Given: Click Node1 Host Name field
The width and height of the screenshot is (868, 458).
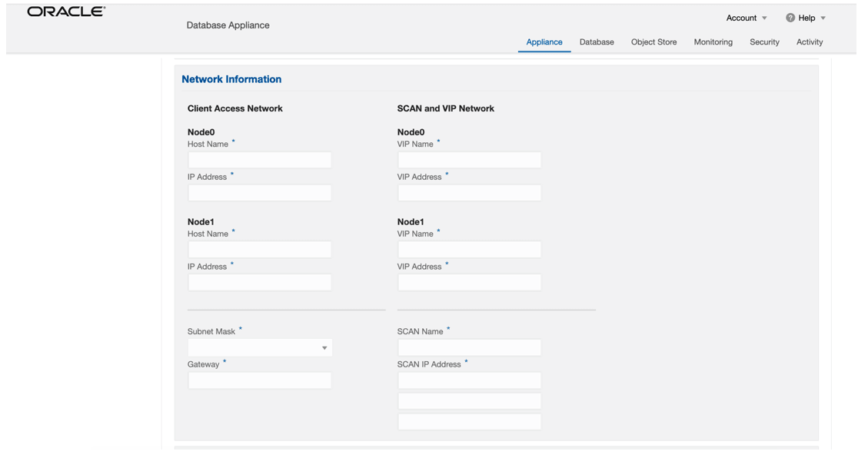Looking at the screenshot, I should (x=259, y=249).
